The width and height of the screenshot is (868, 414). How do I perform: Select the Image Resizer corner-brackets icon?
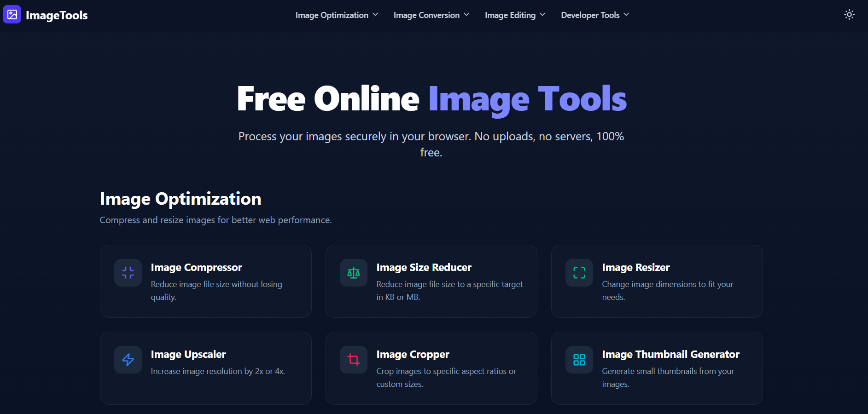pyautogui.click(x=578, y=272)
